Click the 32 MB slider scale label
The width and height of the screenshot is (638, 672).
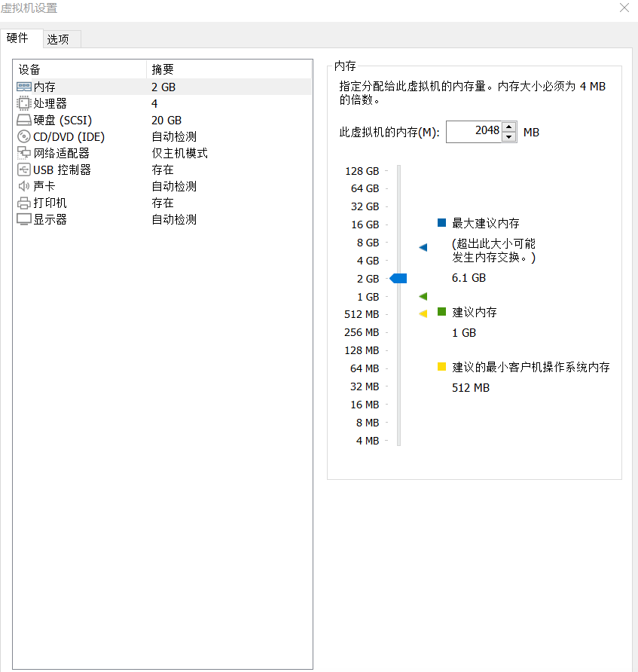[x=365, y=386]
